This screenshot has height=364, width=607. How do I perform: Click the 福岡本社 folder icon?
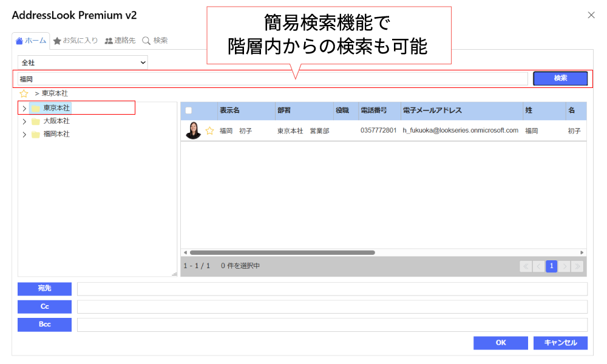[x=36, y=135]
